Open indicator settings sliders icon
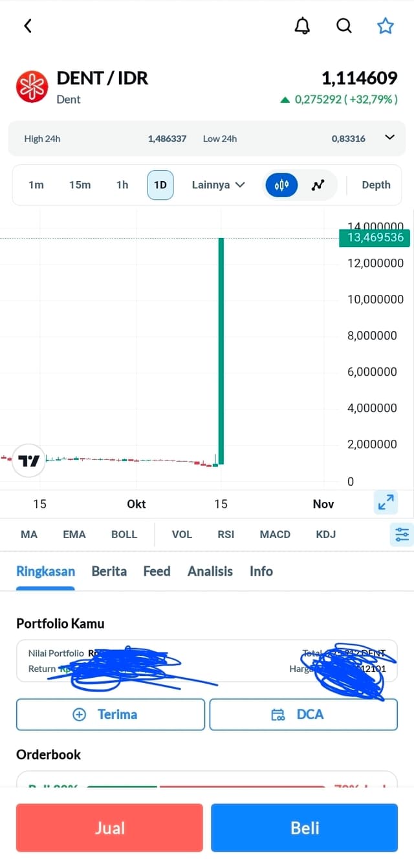414x868 pixels. (402, 534)
